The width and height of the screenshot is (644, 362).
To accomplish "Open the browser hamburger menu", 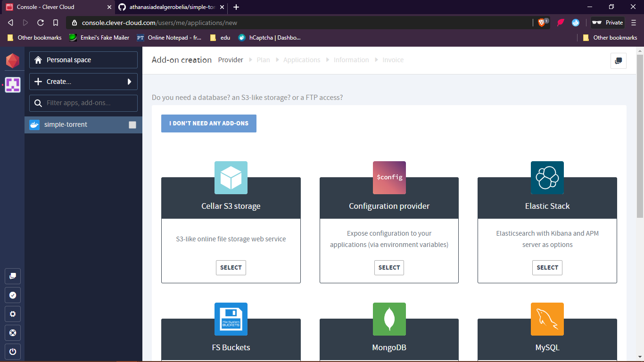I will [x=634, y=23].
